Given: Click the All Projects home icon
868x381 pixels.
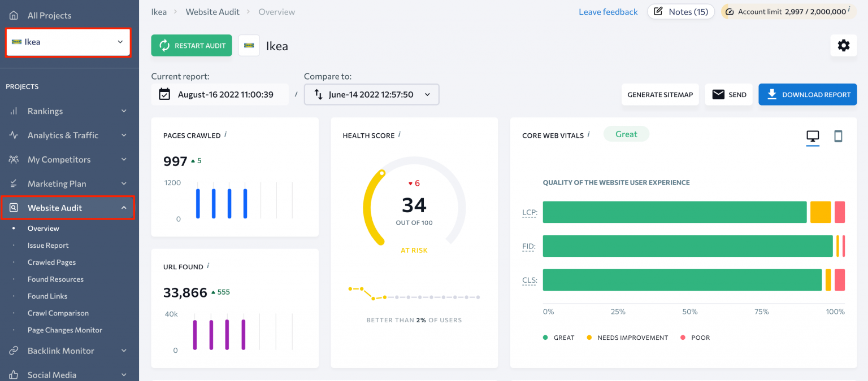Looking at the screenshot, I should coord(14,15).
